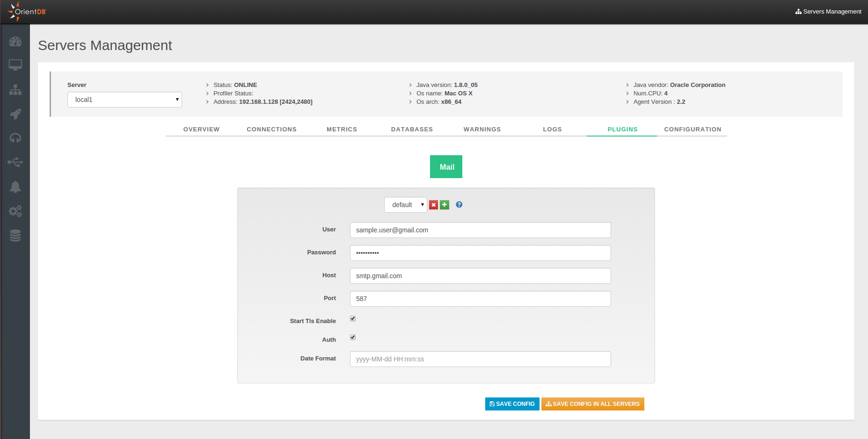Click the 'Os arch: x86_64' text
This screenshot has width=868, height=439.
pyautogui.click(x=439, y=102)
